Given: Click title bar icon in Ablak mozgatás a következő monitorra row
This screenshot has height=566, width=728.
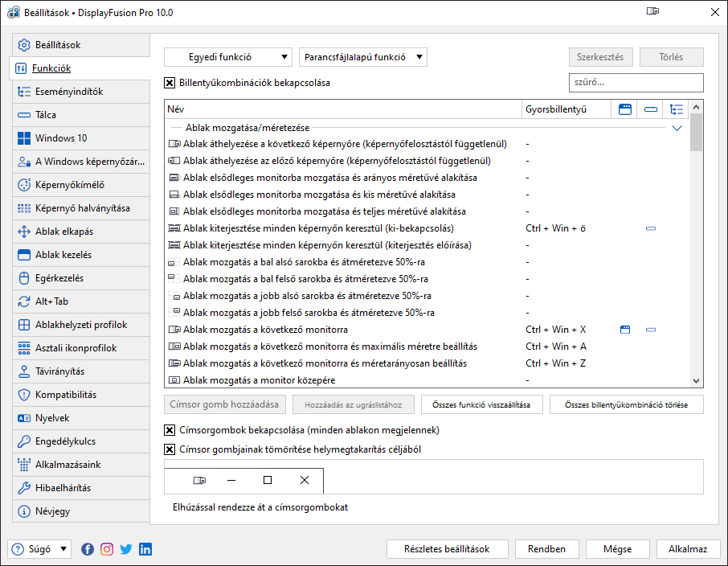Looking at the screenshot, I should point(625,330).
